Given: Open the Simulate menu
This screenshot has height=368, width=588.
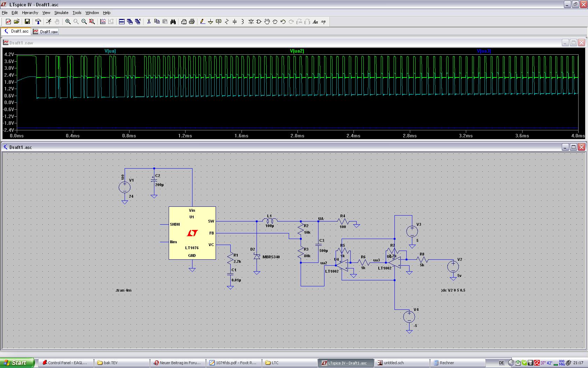Looking at the screenshot, I should 61,13.
